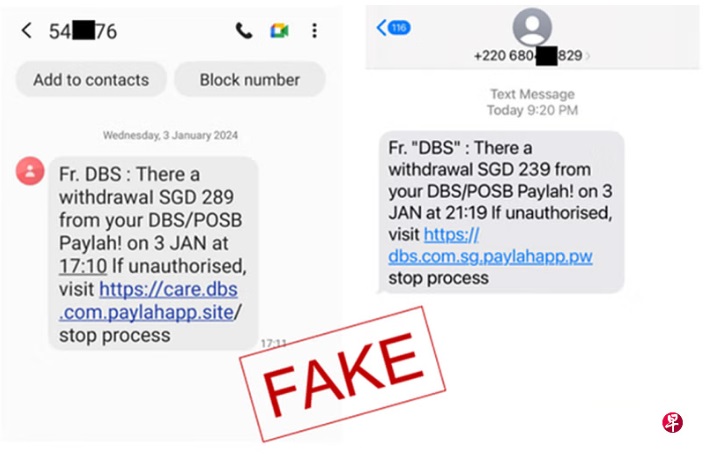This screenshot has width=704, height=460.
Task: Tap the red sender avatar icon
Action: [x=30, y=171]
